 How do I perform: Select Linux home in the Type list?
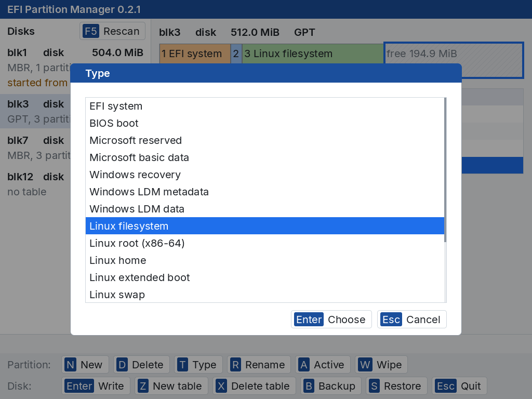tap(264, 260)
